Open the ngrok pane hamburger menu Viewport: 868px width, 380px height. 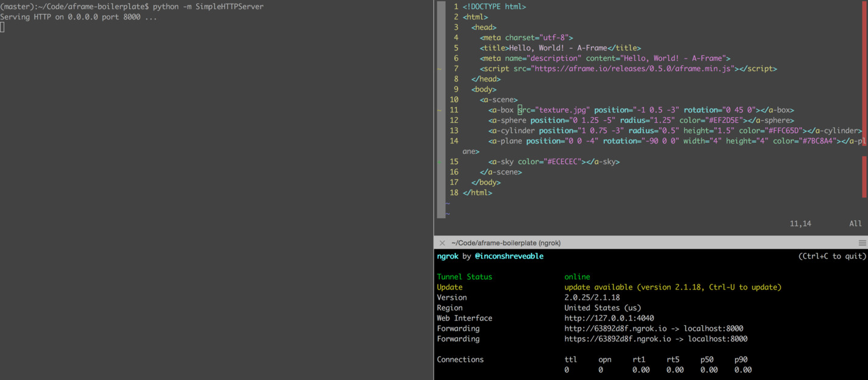pyautogui.click(x=862, y=243)
